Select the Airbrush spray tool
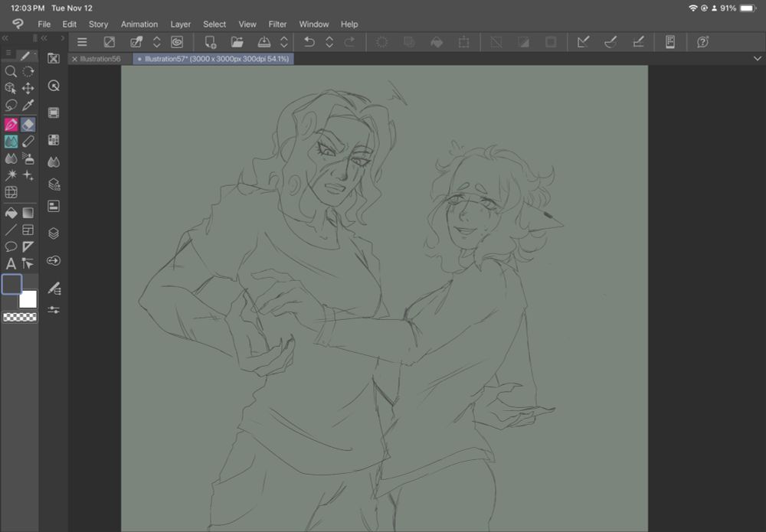 tap(28, 158)
